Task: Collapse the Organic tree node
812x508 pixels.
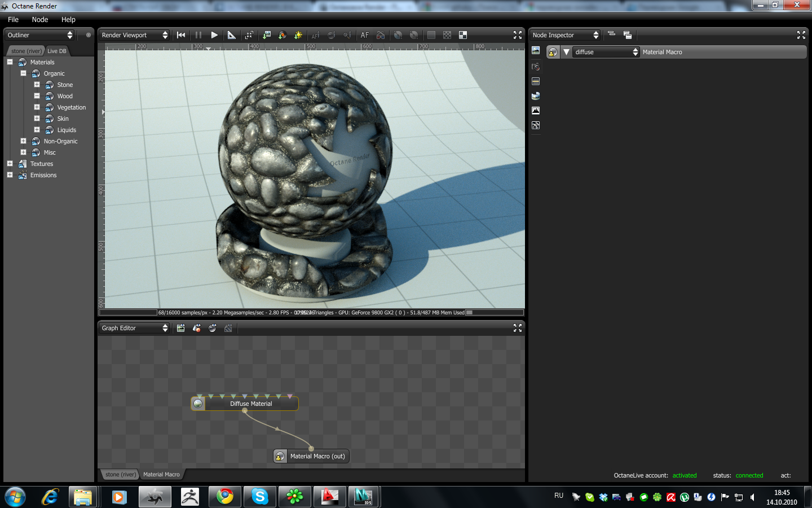Action: click(23, 73)
